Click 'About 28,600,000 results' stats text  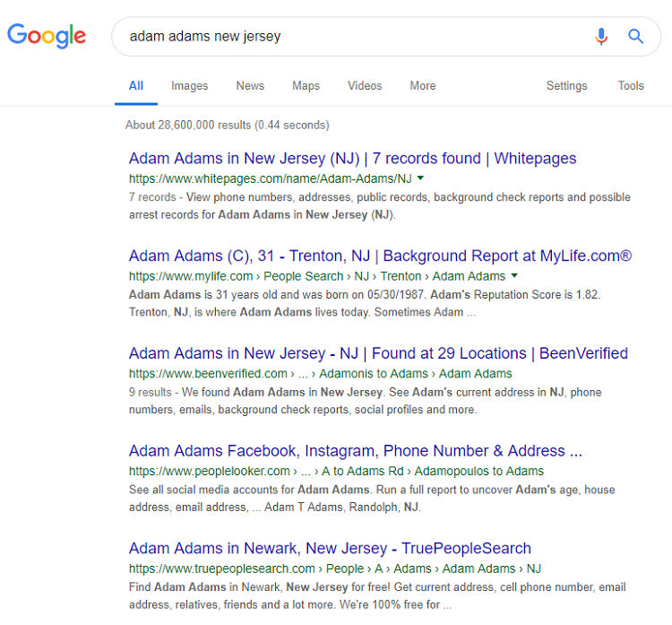point(228,125)
